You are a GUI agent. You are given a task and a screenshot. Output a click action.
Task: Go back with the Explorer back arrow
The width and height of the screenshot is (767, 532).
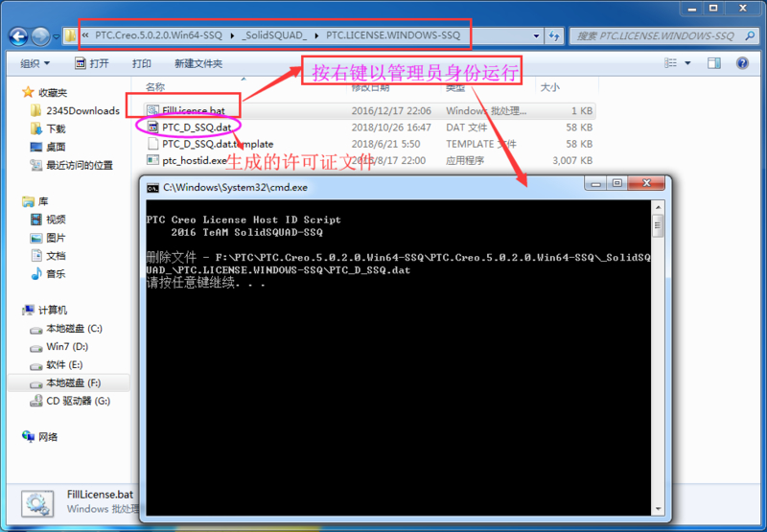18,36
